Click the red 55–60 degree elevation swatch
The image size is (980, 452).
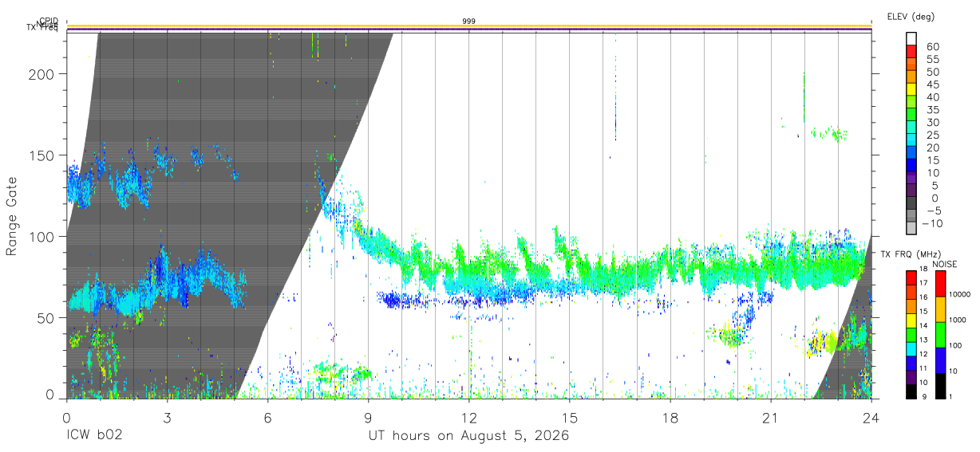(x=911, y=52)
